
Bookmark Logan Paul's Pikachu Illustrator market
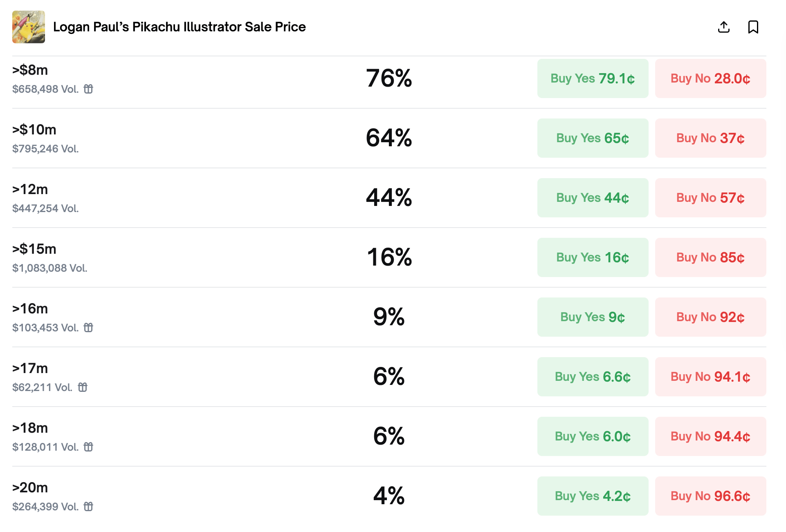coord(754,27)
